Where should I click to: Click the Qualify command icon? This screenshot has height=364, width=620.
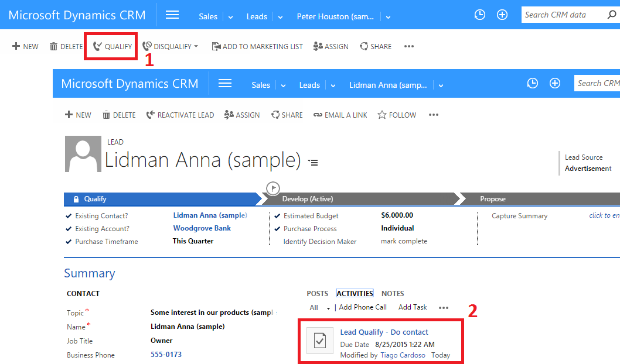tap(97, 46)
